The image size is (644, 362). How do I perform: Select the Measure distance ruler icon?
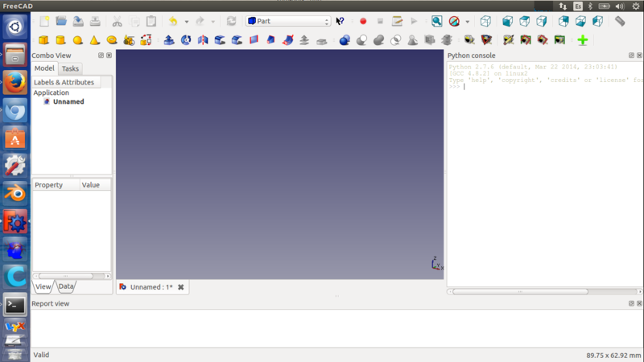pos(620,21)
